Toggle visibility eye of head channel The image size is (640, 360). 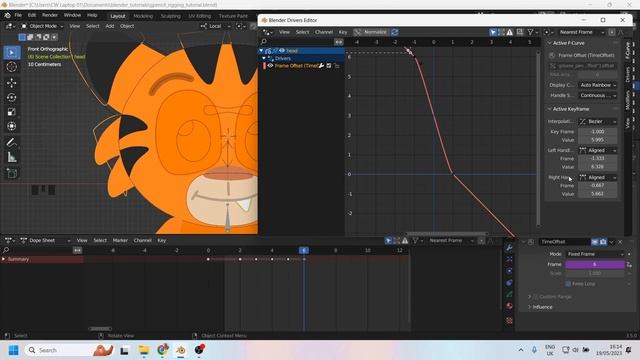[x=282, y=51]
